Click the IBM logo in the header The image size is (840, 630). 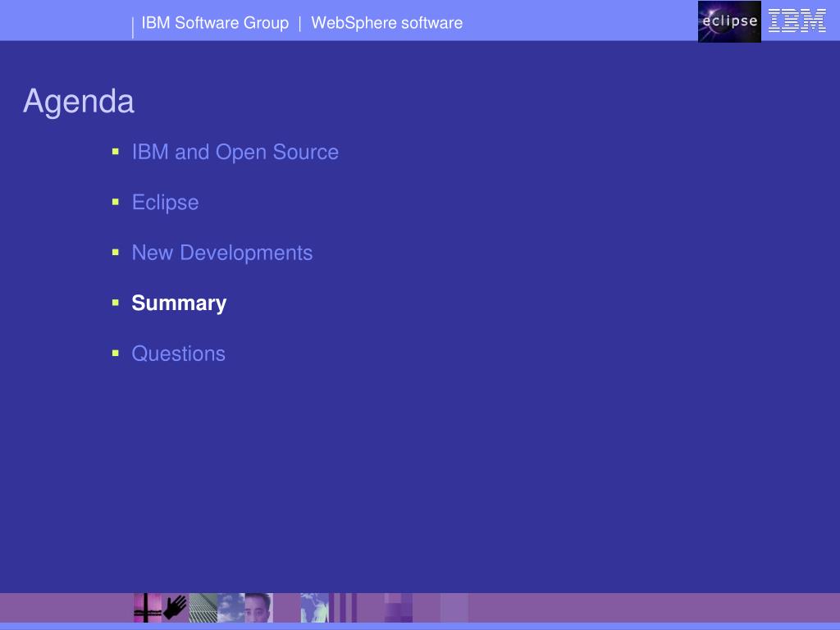pyautogui.click(x=797, y=21)
